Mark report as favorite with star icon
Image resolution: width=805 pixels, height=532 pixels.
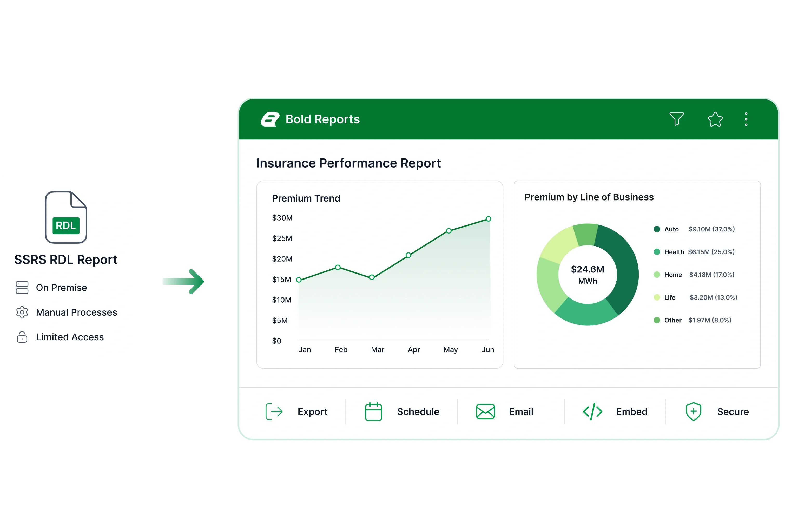(x=715, y=119)
